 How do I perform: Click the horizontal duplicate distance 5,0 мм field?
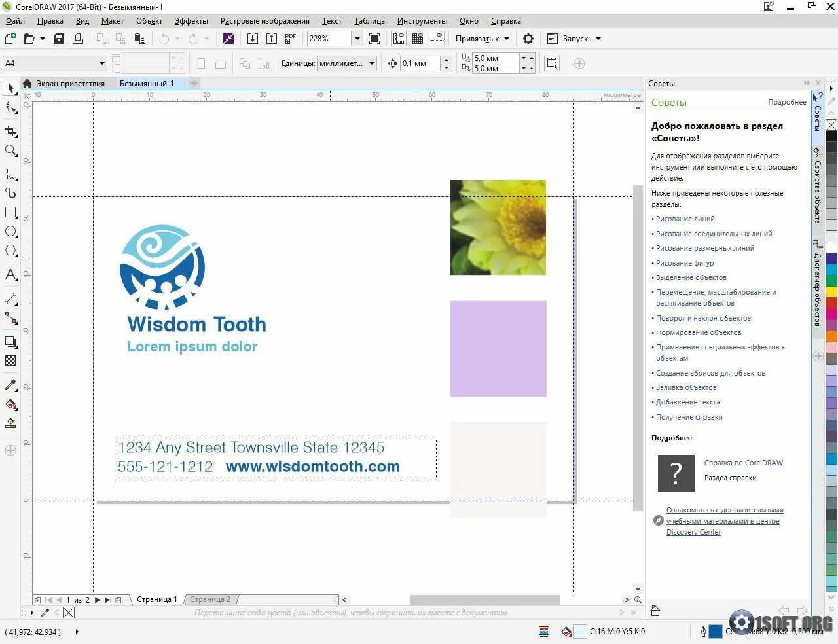pyautogui.click(x=496, y=58)
